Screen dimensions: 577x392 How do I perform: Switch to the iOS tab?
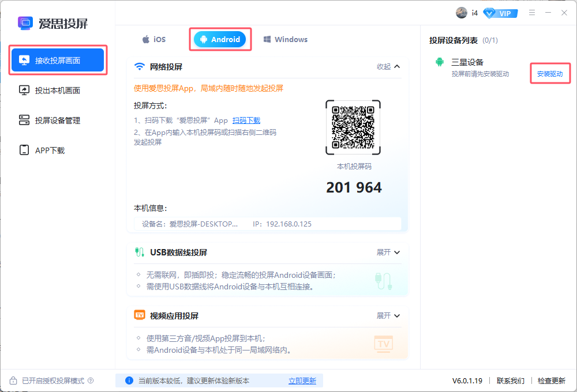tap(153, 39)
